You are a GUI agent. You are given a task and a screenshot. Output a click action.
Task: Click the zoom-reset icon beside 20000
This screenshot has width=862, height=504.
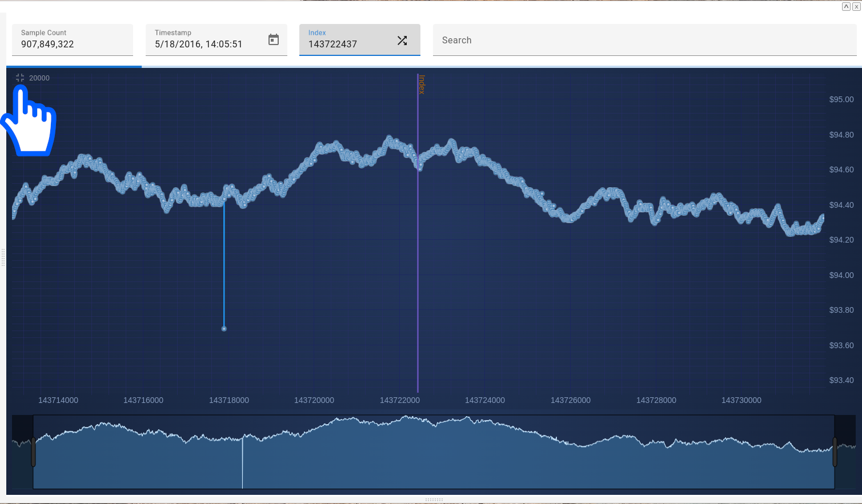(20, 78)
